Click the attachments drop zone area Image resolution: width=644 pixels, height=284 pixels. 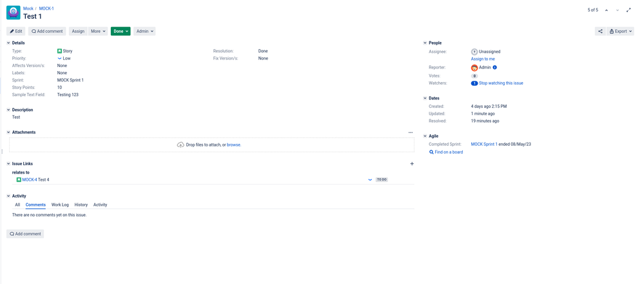pos(211,145)
